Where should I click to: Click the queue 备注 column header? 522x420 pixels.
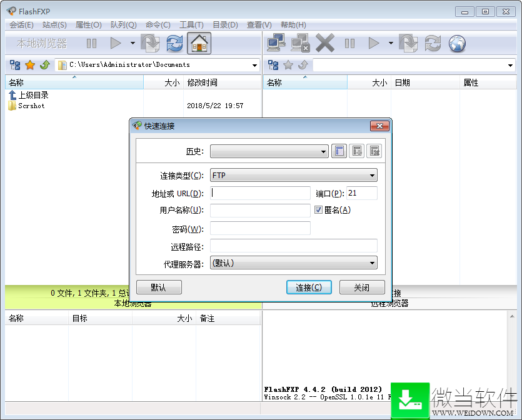click(228, 318)
